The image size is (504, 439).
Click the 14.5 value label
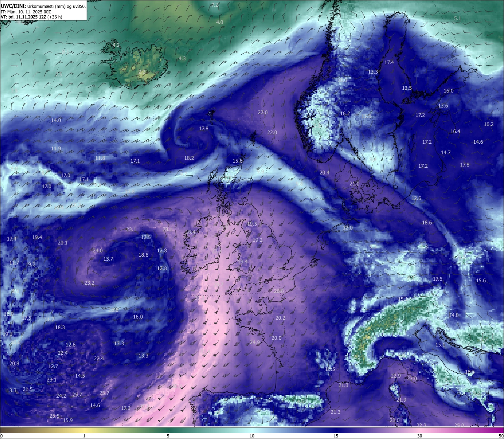tap(80, 376)
